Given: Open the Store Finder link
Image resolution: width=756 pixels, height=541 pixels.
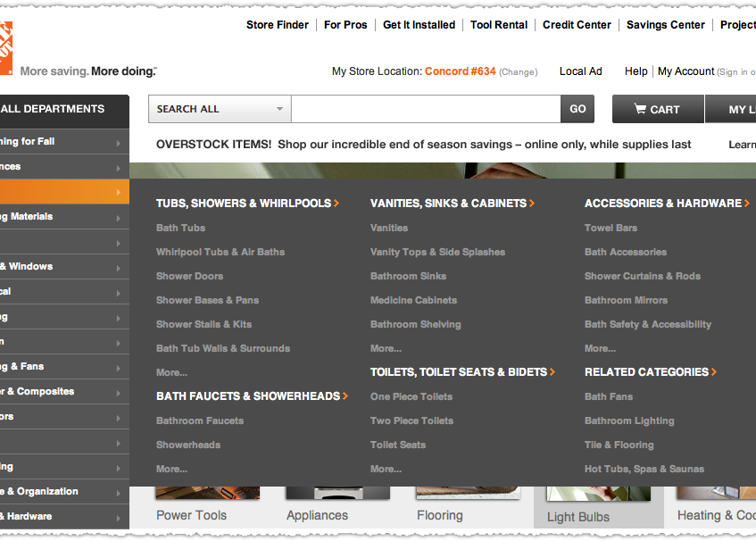Looking at the screenshot, I should click(x=278, y=25).
